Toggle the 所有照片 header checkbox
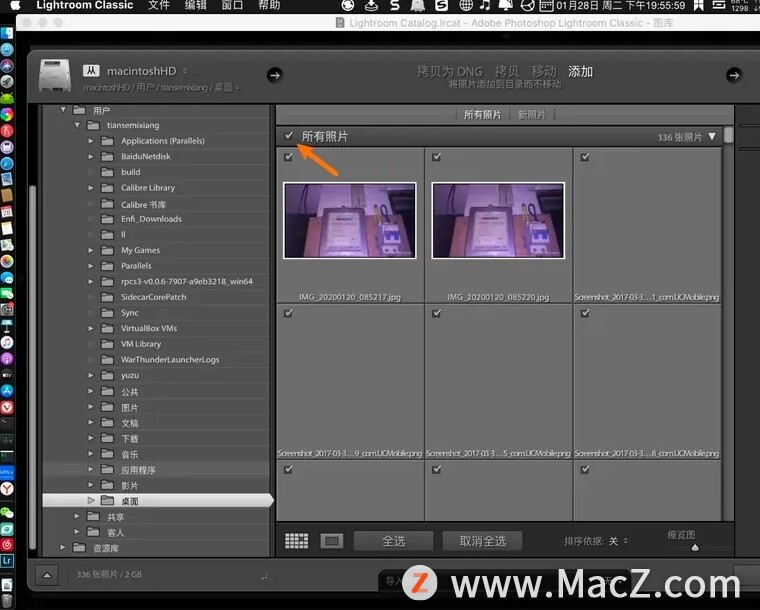This screenshot has width=760, height=610. [289, 136]
